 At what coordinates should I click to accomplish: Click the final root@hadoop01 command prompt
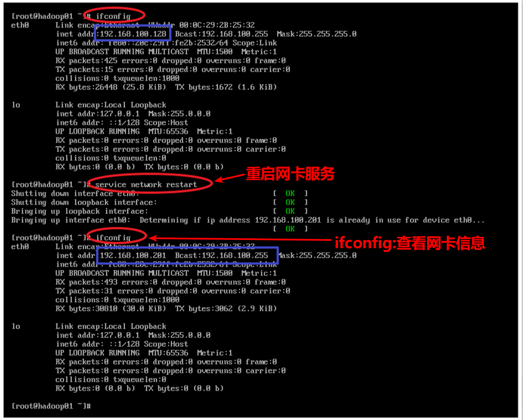(x=51, y=406)
